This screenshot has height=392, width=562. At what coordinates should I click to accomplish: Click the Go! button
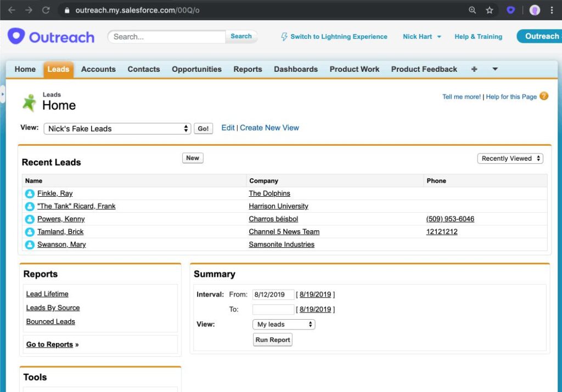click(203, 128)
